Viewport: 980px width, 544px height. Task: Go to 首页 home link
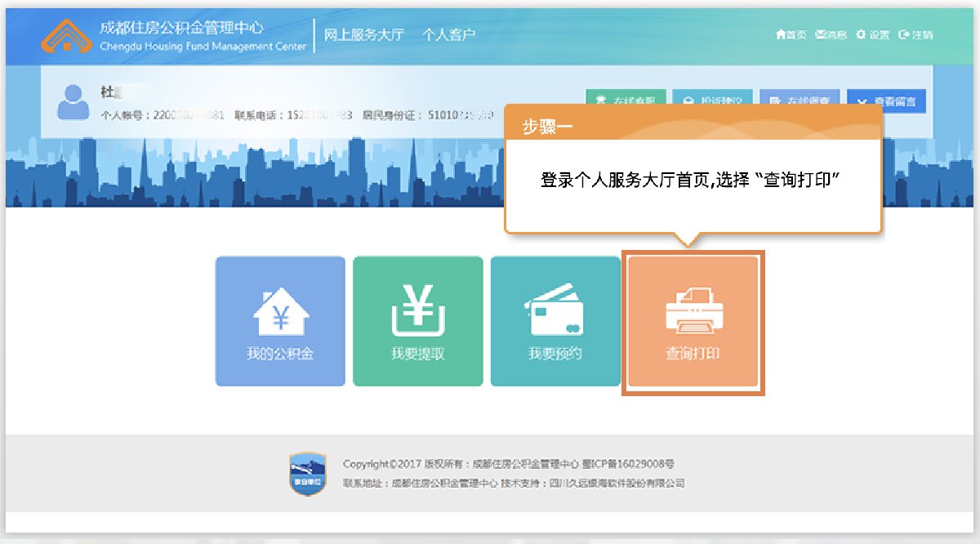coord(791,35)
